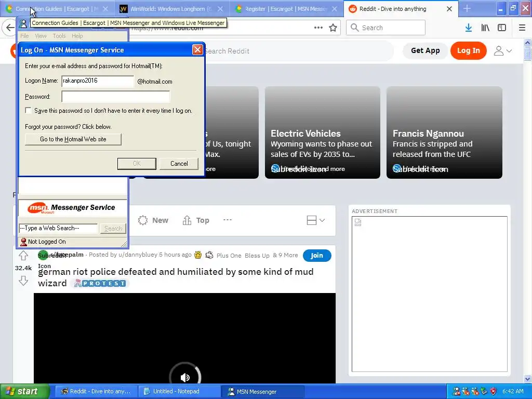
Task: Click the Logon Name field
Action: [98, 81]
